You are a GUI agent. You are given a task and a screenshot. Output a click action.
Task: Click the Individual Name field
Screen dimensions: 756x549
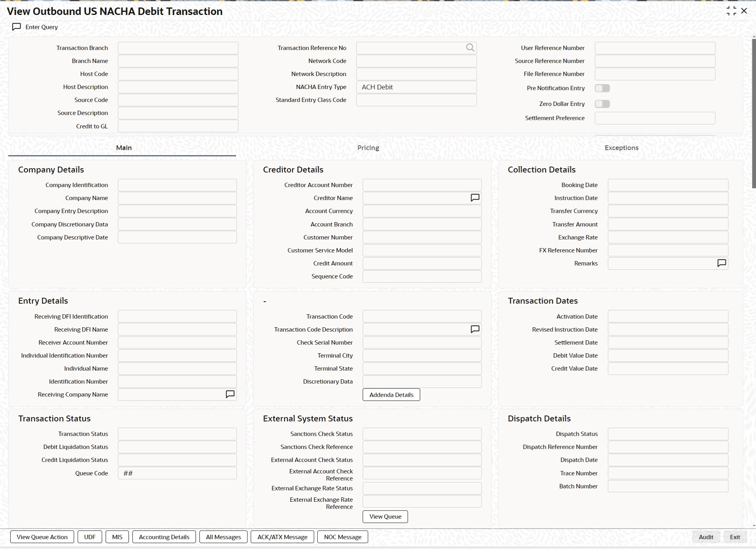[x=177, y=369]
